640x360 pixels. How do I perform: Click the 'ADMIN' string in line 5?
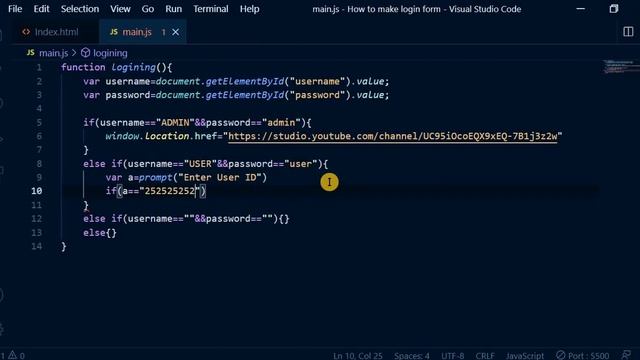tap(176, 122)
